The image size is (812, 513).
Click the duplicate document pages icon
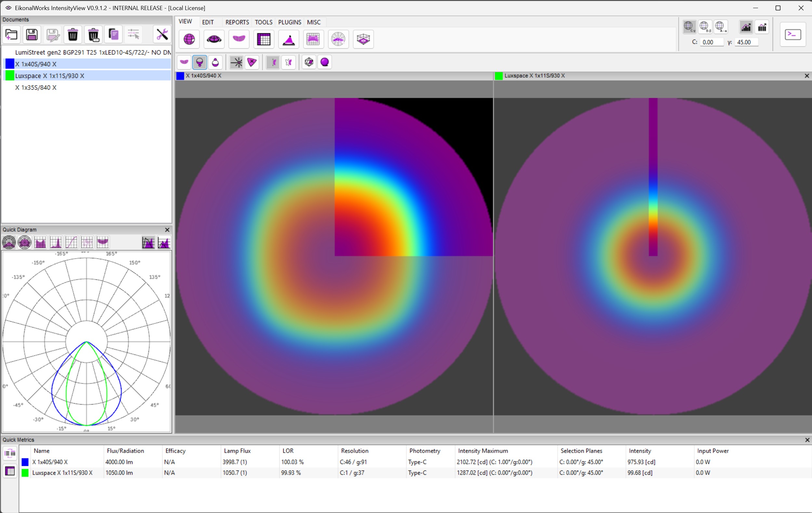click(x=113, y=34)
